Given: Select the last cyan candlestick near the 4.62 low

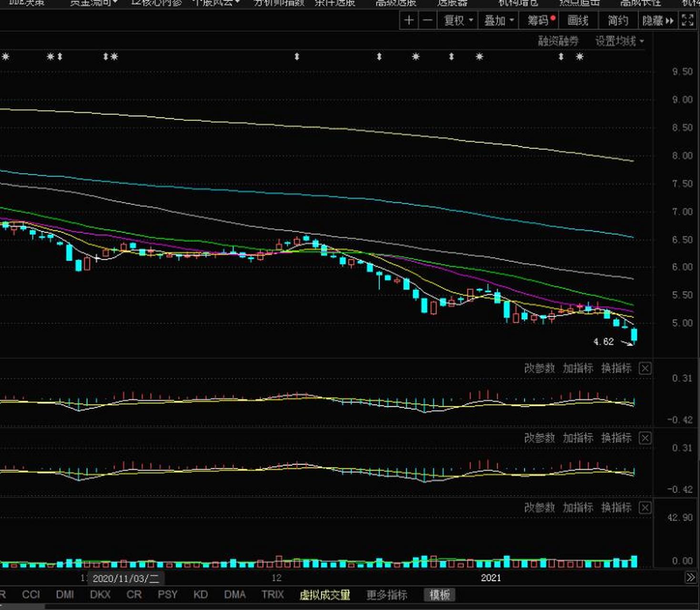Looking at the screenshot, I should [x=634, y=335].
